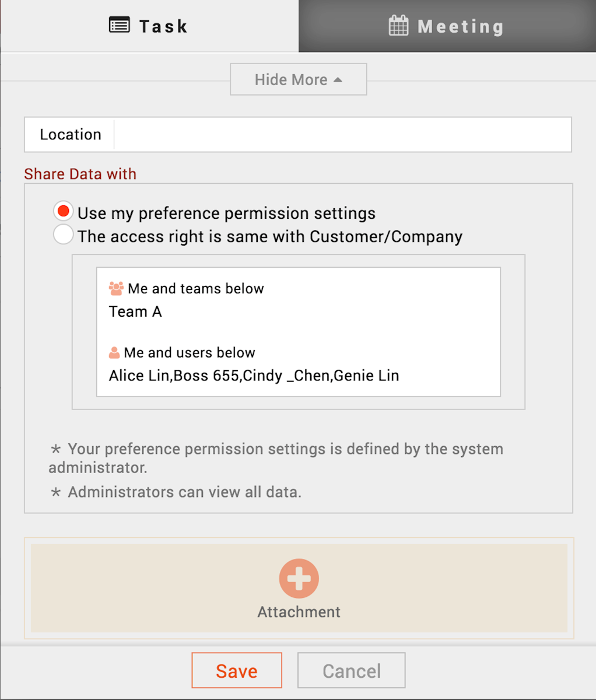Select access right same with Customer/Company
The width and height of the screenshot is (596, 700).
point(64,235)
